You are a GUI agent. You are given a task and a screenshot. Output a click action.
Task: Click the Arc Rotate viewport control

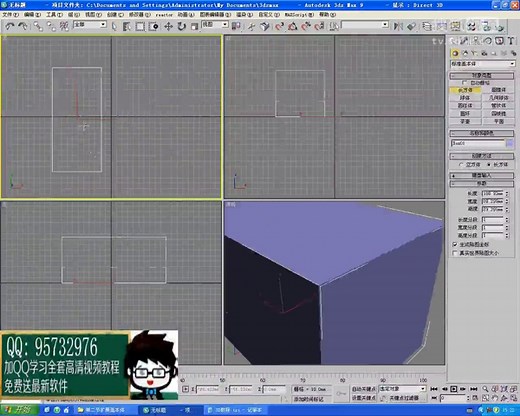tap(504, 398)
